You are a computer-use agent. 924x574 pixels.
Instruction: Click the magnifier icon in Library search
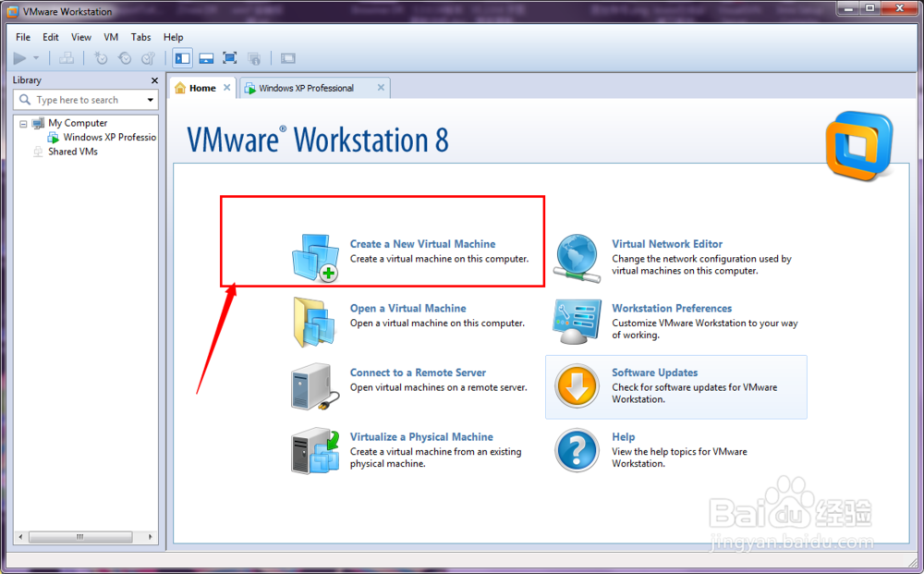pos(25,100)
